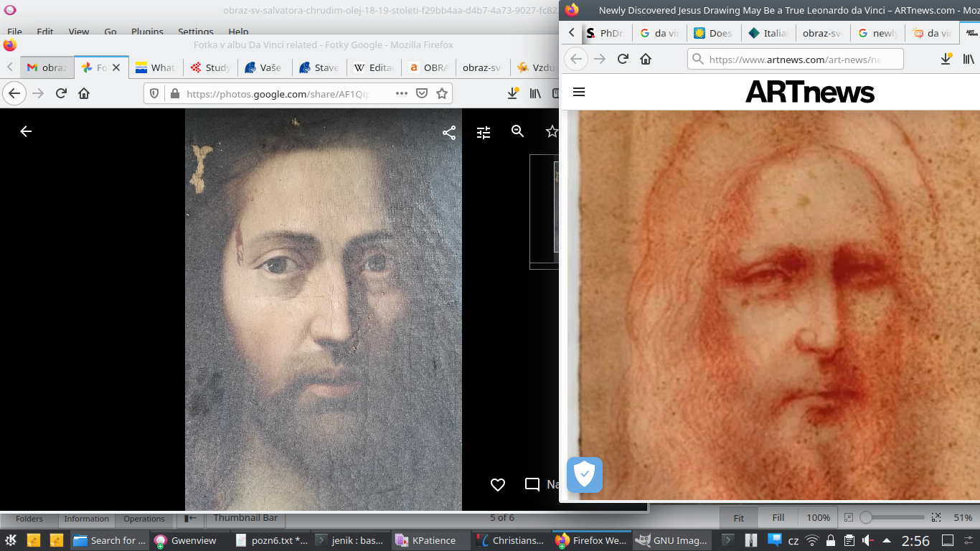
Task: Reload the Google Photos page
Action: point(61,93)
